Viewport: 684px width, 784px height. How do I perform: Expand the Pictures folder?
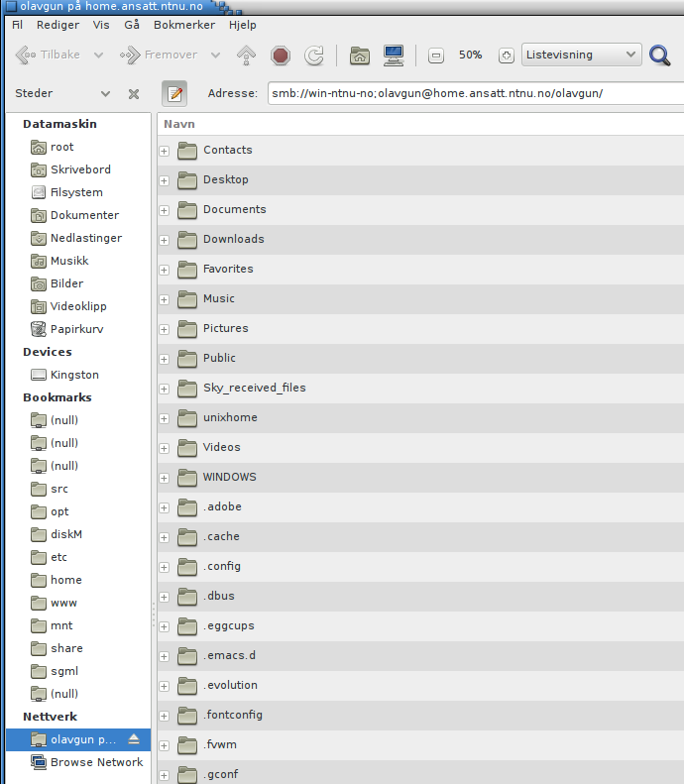pyautogui.click(x=164, y=329)
